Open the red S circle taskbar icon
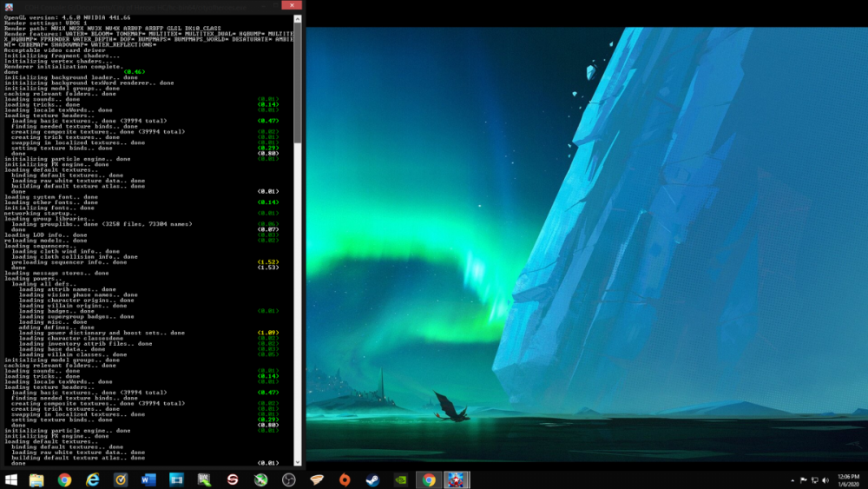 (233, 479)
